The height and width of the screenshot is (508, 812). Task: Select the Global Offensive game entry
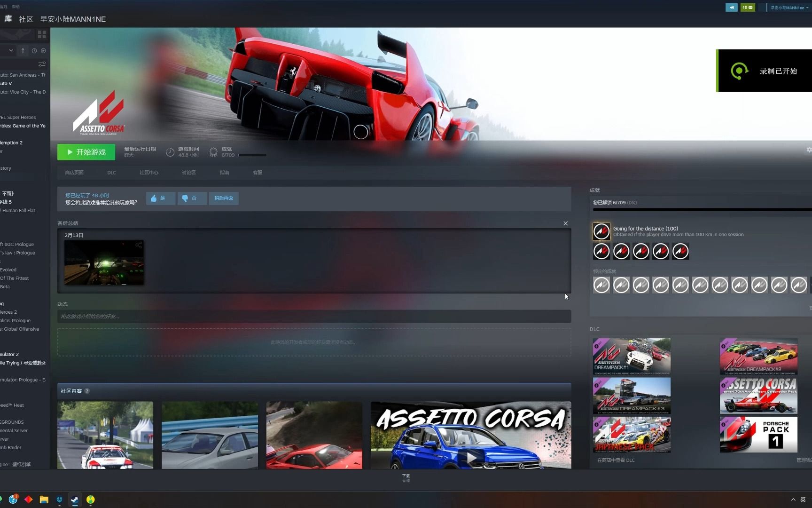(20, 329)
